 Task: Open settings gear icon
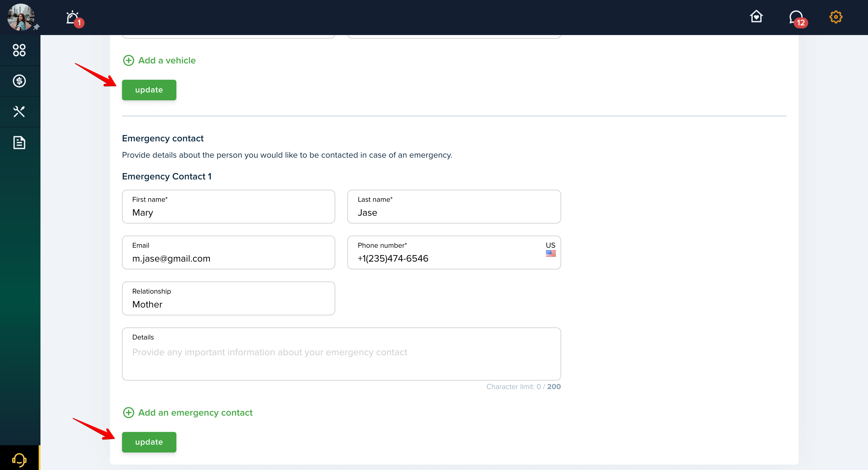[836, 17]
